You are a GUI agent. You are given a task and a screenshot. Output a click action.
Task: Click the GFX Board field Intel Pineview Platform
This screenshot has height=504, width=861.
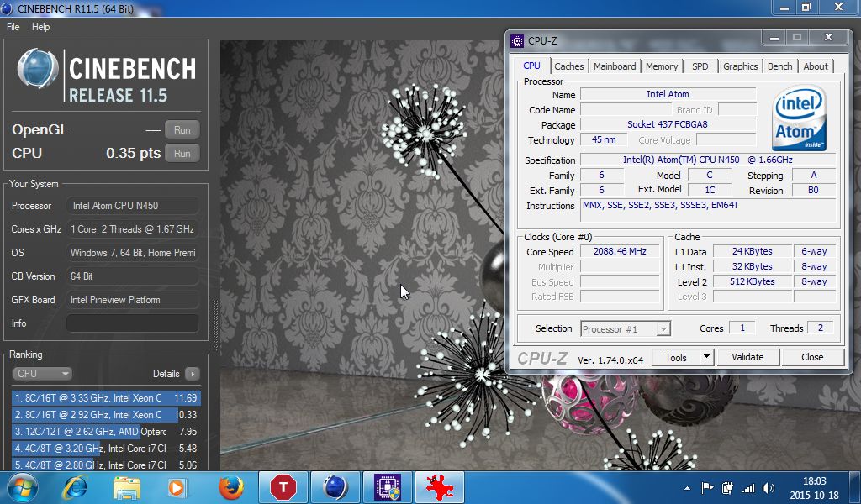point(132,300)
